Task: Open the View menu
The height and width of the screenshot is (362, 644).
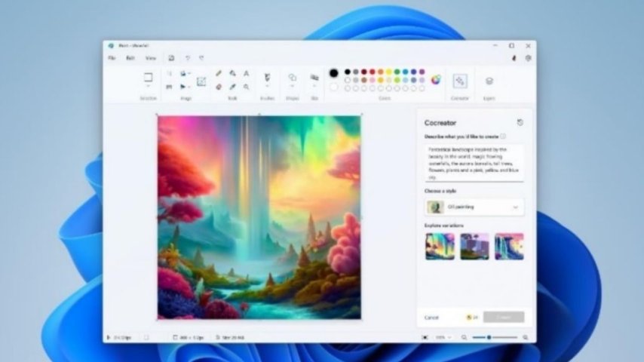Action: click(151, 58)
